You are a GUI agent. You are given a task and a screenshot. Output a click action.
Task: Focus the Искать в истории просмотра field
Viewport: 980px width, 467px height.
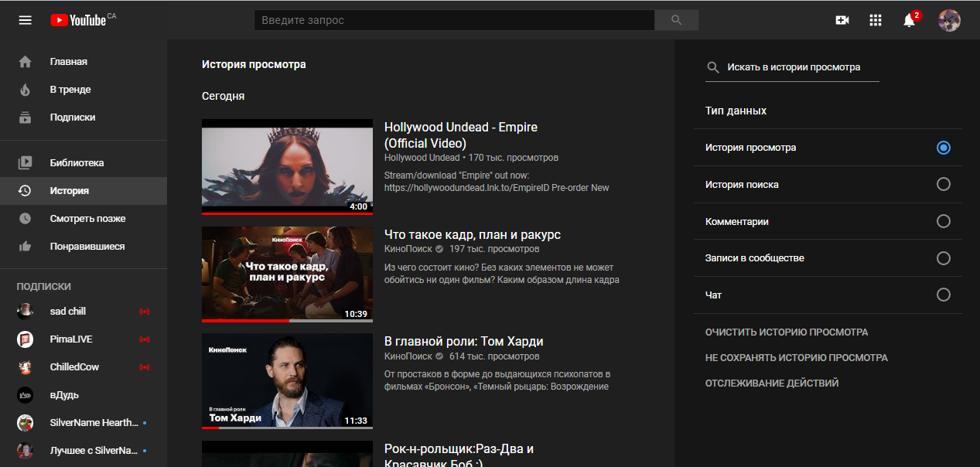tap(801, 67)
